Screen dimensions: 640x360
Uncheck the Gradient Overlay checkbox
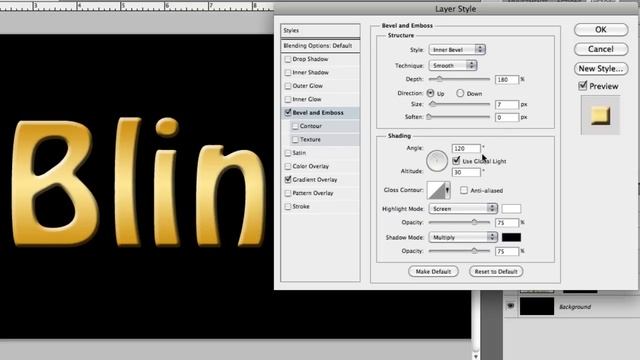pos(288,180)
